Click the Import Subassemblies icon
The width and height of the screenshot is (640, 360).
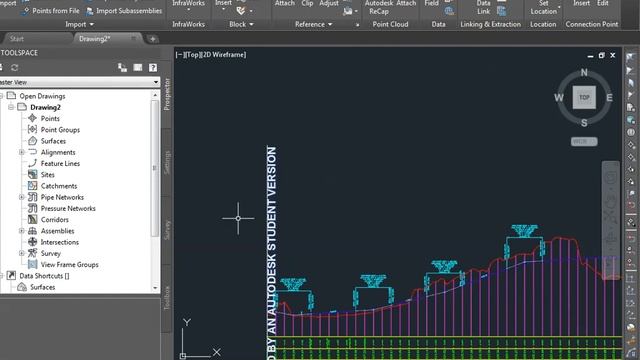[89, 11]
